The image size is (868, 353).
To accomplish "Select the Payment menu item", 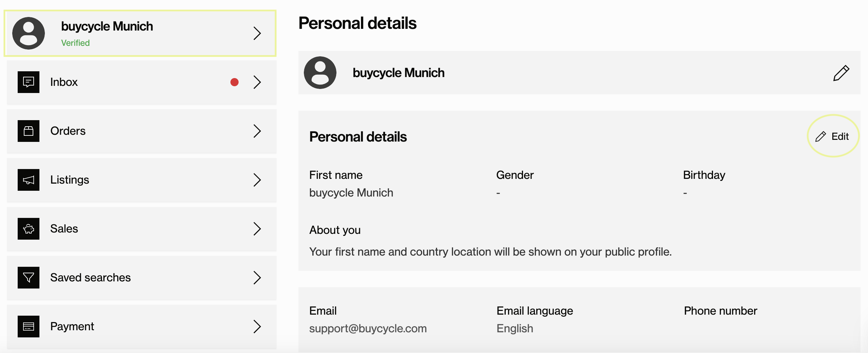I will click(142, 327).
